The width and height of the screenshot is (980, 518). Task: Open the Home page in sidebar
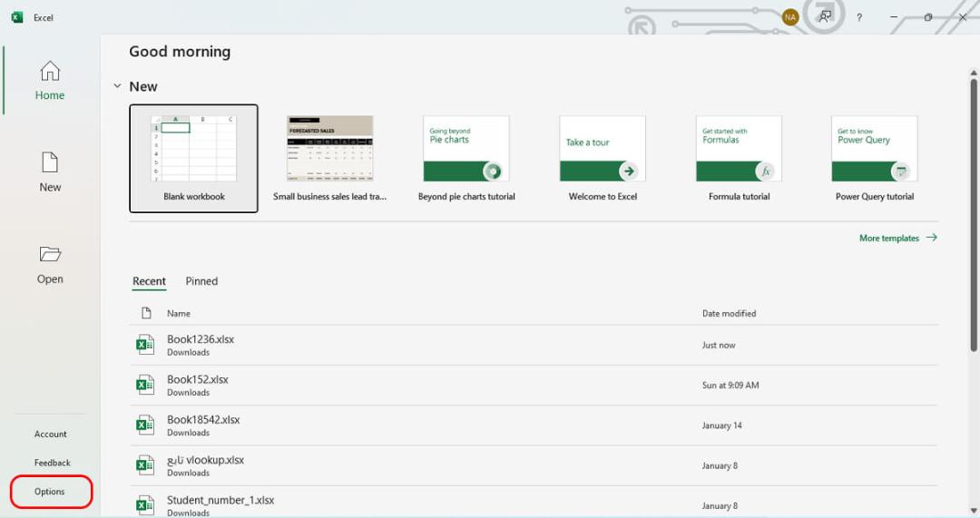click(49, 80)
